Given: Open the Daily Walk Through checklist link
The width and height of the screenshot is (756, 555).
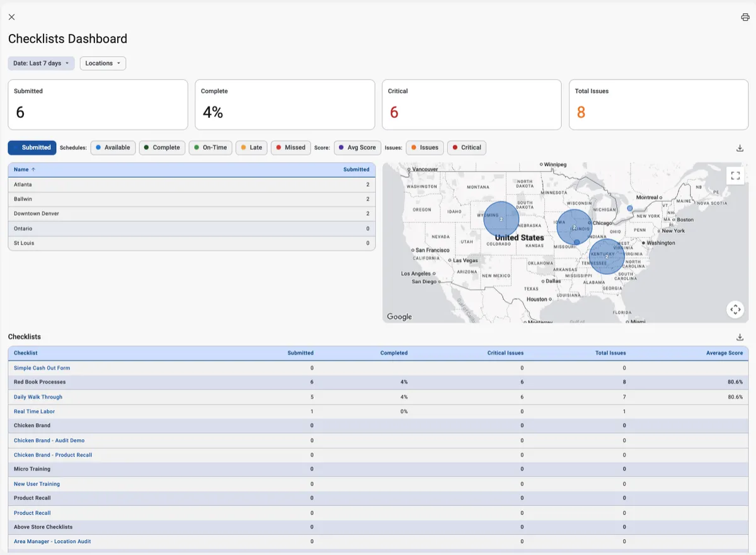Looking at the screenshot, I should [38, 397].
